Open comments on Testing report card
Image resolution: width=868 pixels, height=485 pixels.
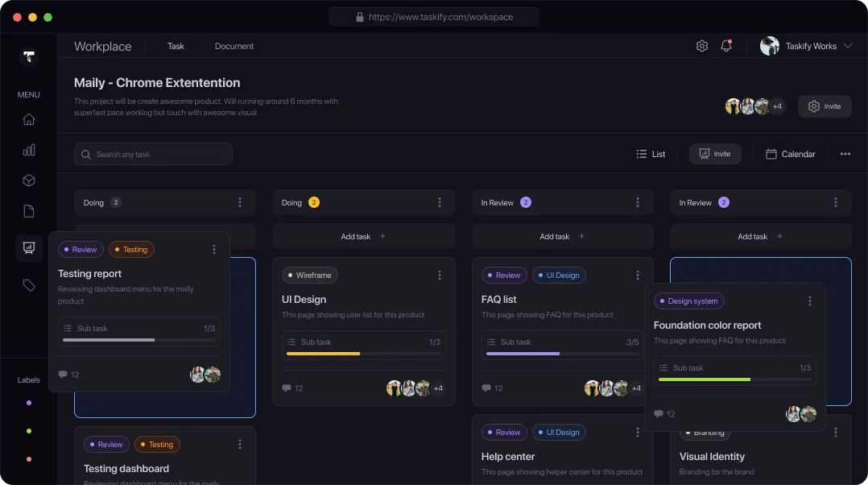tap(68, 375)
